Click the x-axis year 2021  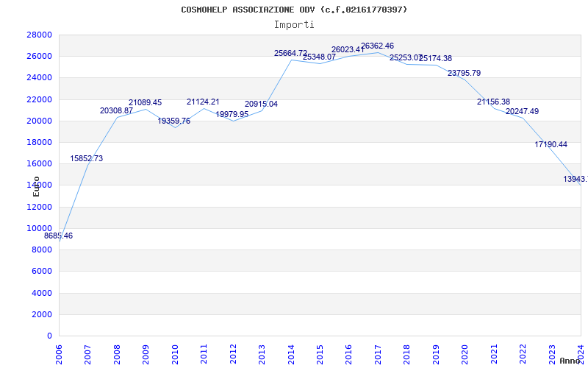click(494, 353)
